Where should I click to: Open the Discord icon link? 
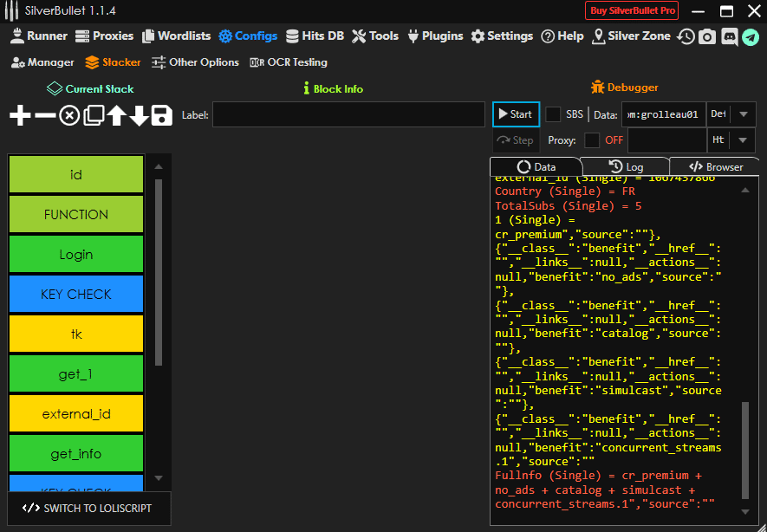click(x=730, y=36)
